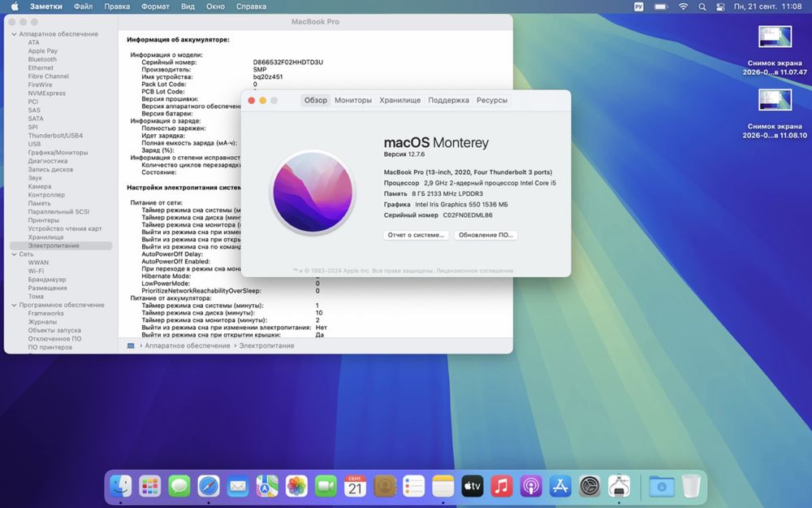Viewport: 812px width, 508px height.
Task: Switch to the Мониторы tab
Action: 353,101
